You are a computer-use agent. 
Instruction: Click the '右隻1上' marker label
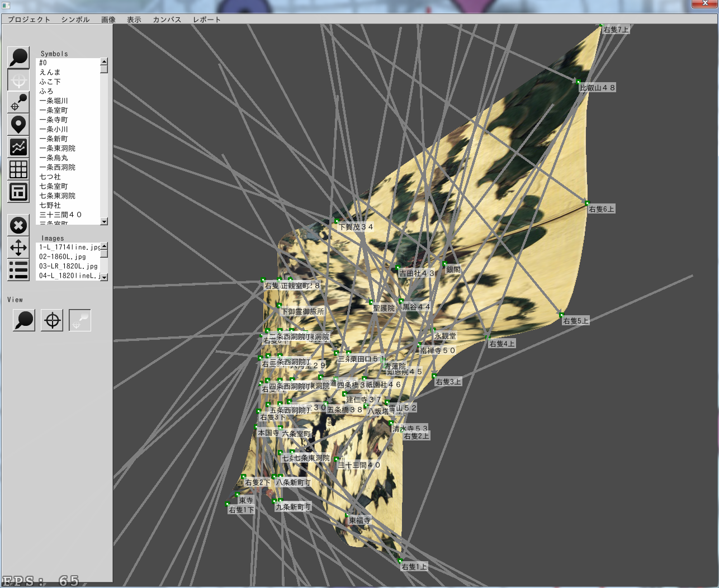point(414,567)
